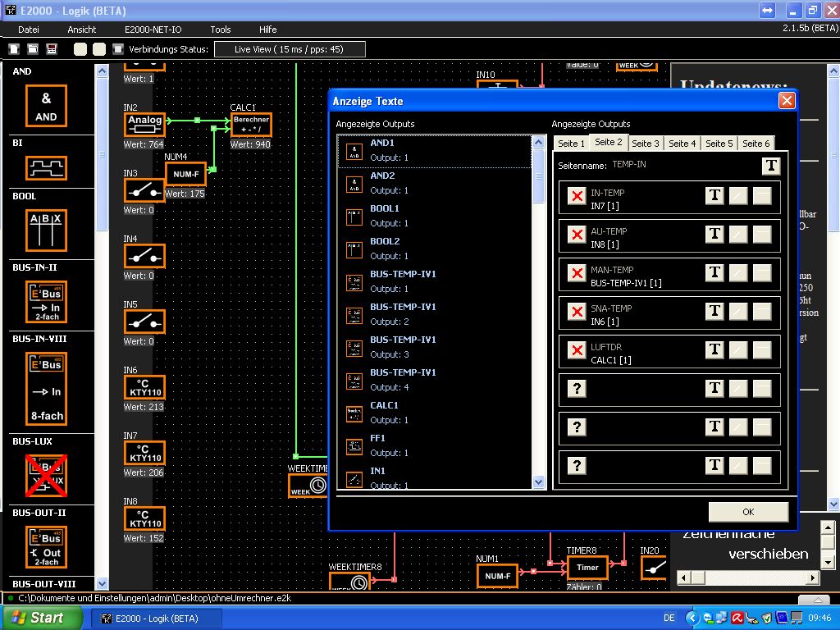This screenshot has width=840, height=630.
Task: Click the CALC1 Berechner block on canvas
Action: pyautogui.click(x=250, y=124)
